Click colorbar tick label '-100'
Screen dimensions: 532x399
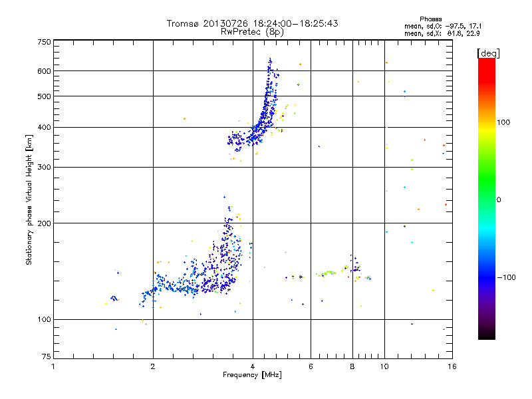[506, 277]
